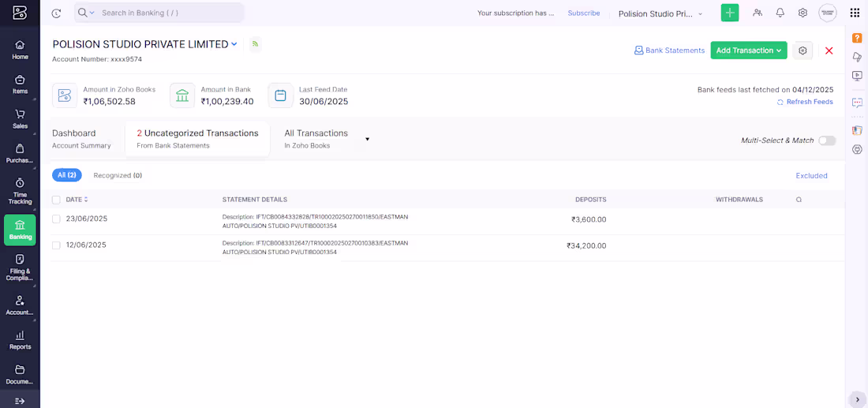This screenshot has width=868, height=408.
Task: Open the Items module
Action: [x=20, y=84]
